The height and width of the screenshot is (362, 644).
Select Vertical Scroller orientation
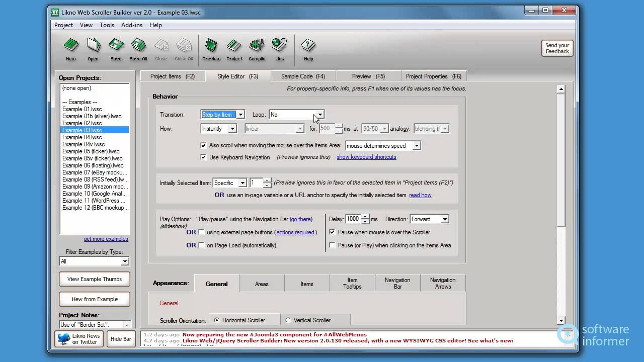[288, 320]
